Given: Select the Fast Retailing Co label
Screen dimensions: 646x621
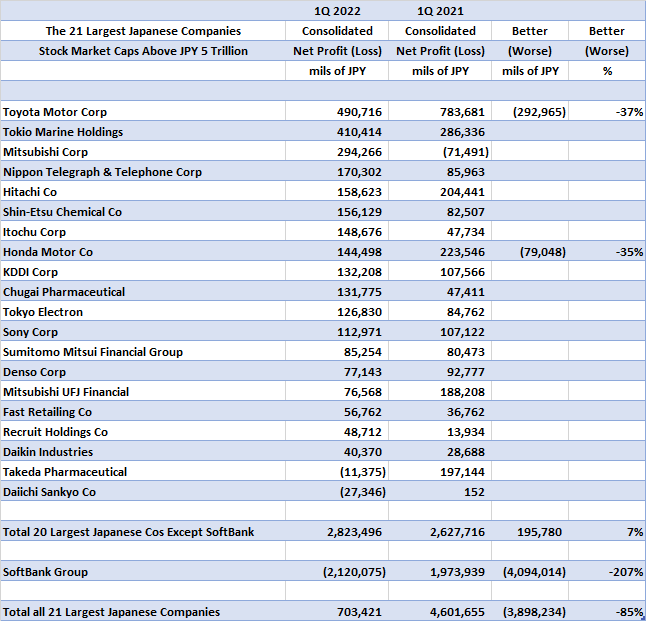Looking at the screenshot, I should tap(47, 412).
